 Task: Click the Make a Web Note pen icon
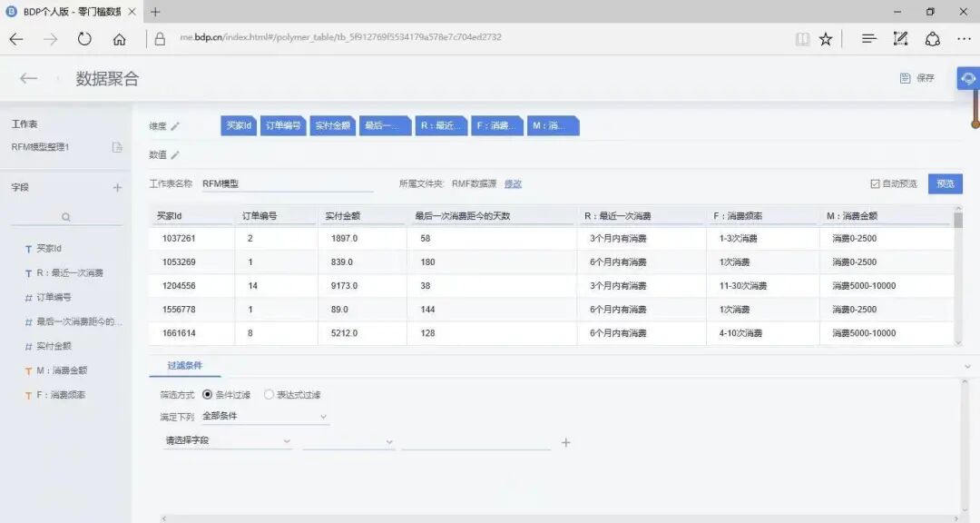tap(900, 38)
